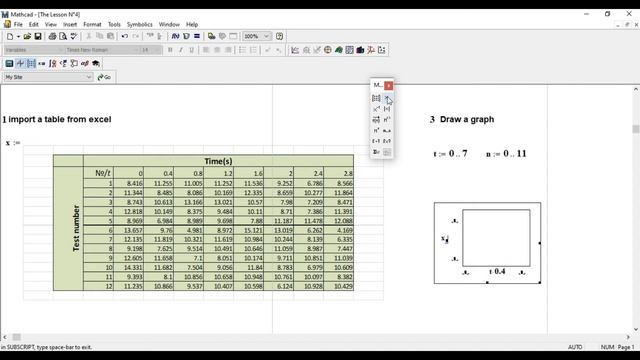This screenshot has height=360, width=640.
Task: Open the Calculus toolbar icon
Action: (x=53, y=63)
